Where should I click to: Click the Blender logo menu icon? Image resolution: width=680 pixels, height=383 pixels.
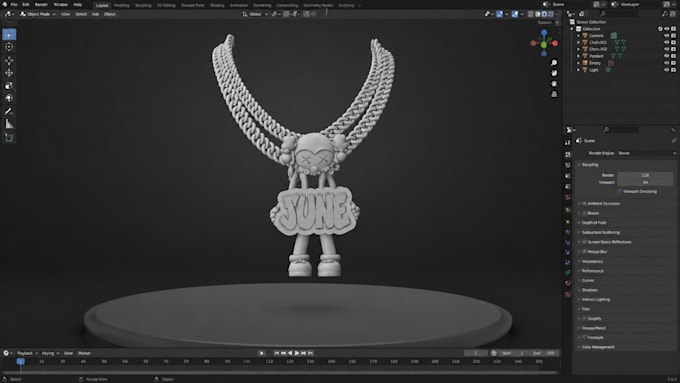pos(4,4)
